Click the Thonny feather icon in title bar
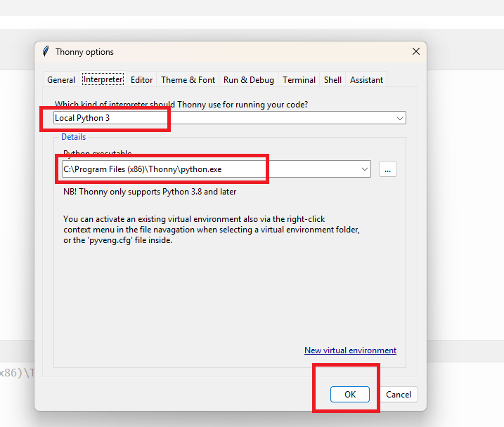Image resolution: width=504 pixels, height=427 pixels. tap(46, 51)
